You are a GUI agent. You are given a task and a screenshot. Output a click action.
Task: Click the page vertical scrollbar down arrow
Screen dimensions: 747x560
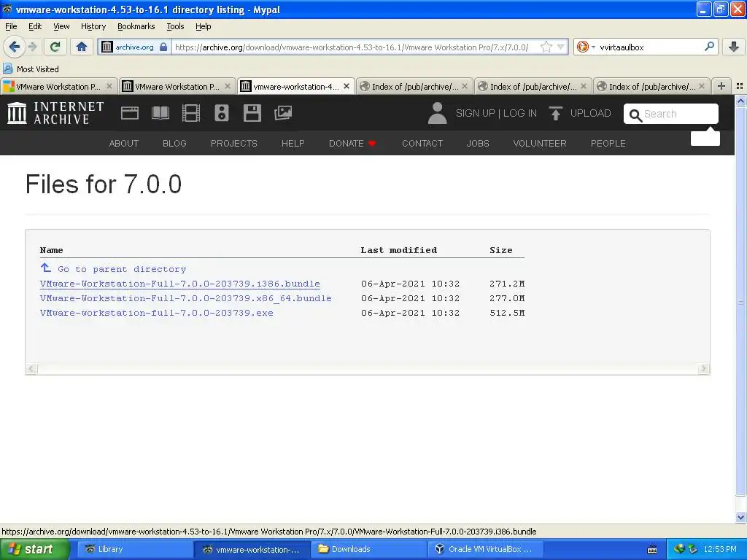pyautogui.click(x=740, y=517)
